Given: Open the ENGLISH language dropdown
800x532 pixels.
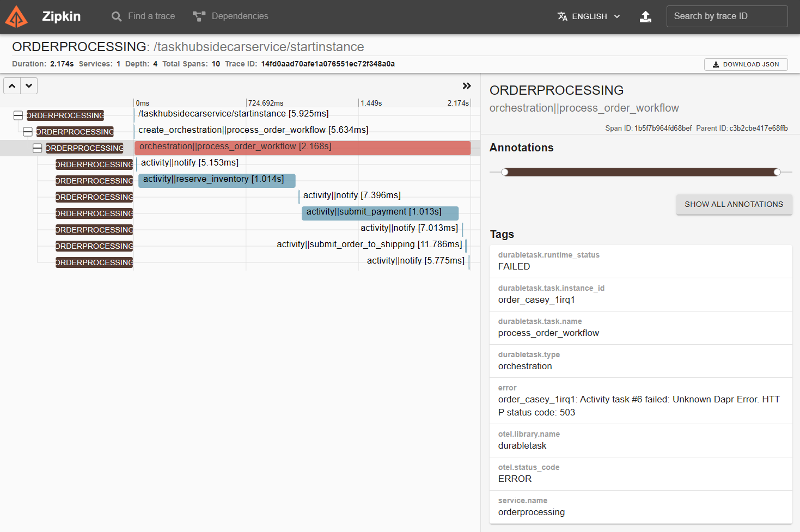Looking at the screenshot, I should (x=589, y=16).
